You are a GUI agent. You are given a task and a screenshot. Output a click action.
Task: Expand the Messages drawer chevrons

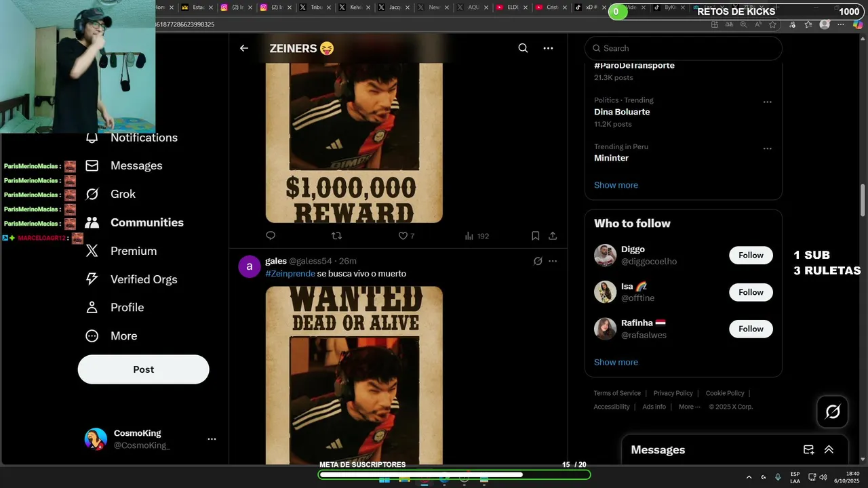point(829,449)
